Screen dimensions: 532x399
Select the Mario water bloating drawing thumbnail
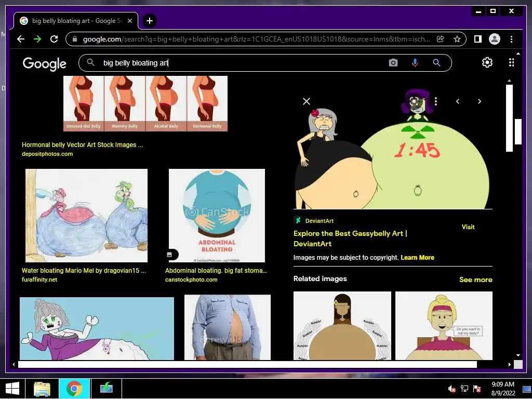pos(86,216)
